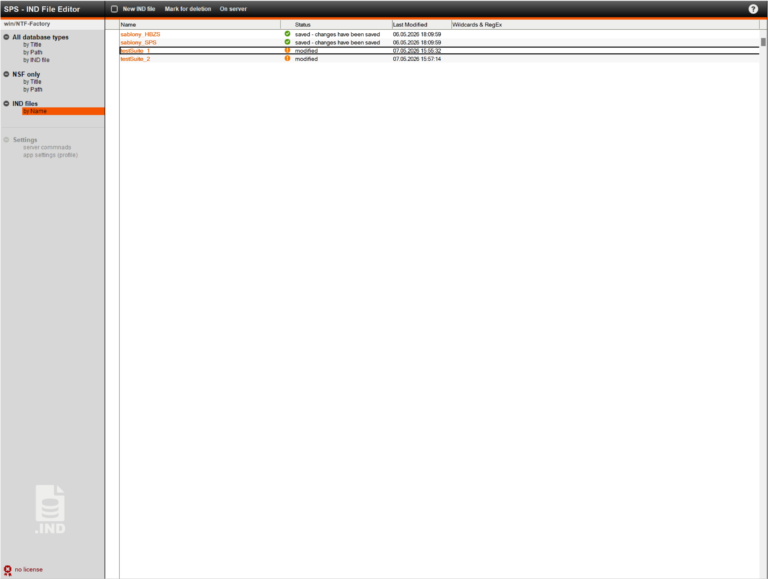The width and height of the screenshot is (768, 579).
Task: Click Mark for deletion in toolbar
Action: pos(188,9)
